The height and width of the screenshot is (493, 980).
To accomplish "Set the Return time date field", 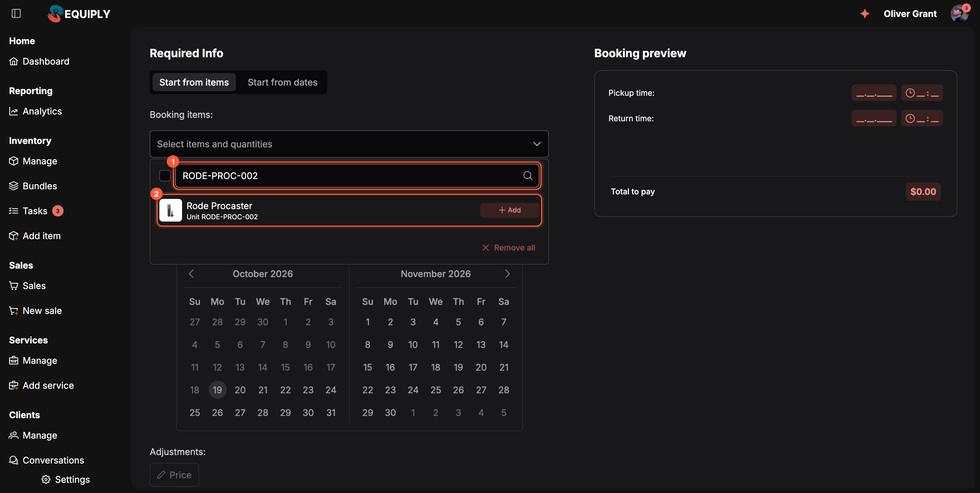I will tap(874, 118).
